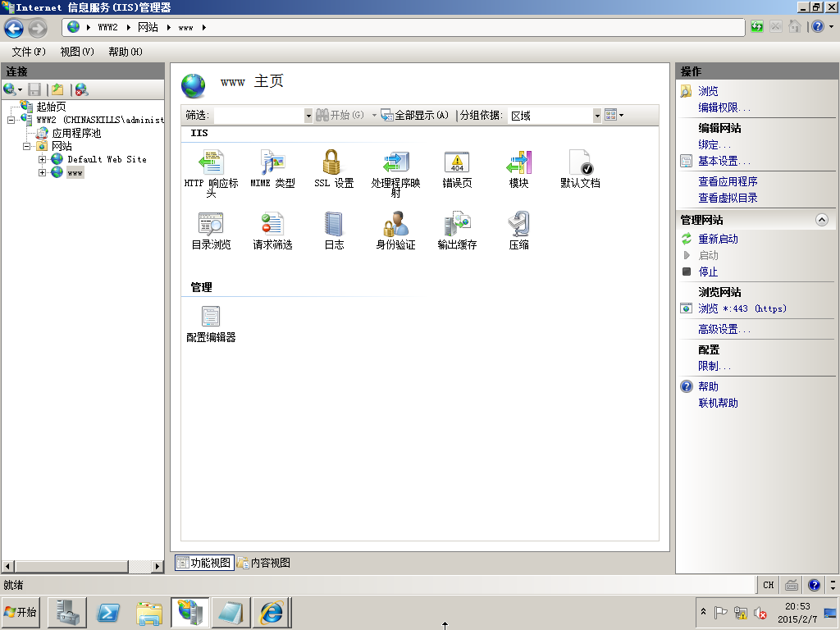The height and width of the screenshot is (630, 840).
Task: Open Server Manager from taskbar
Action: pyautogui.click(x=67, y=613)
